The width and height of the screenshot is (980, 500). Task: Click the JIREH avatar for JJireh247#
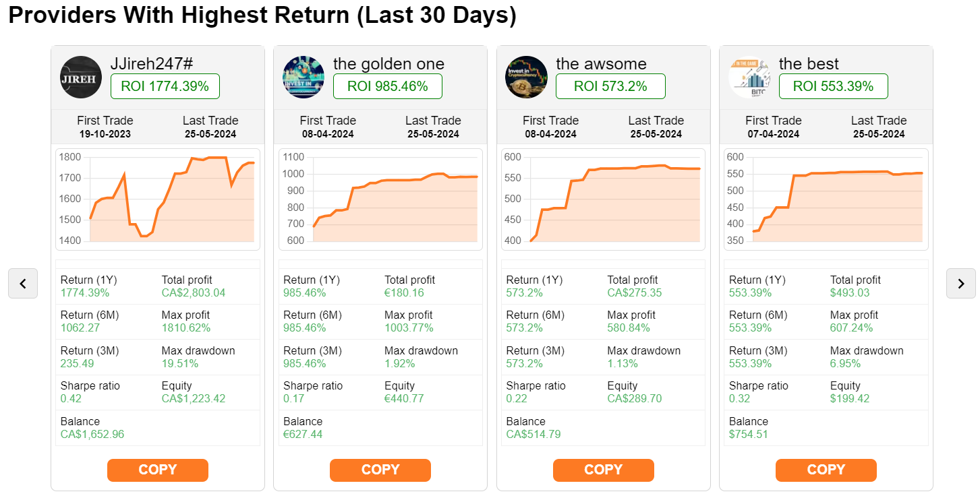point(80,77)
